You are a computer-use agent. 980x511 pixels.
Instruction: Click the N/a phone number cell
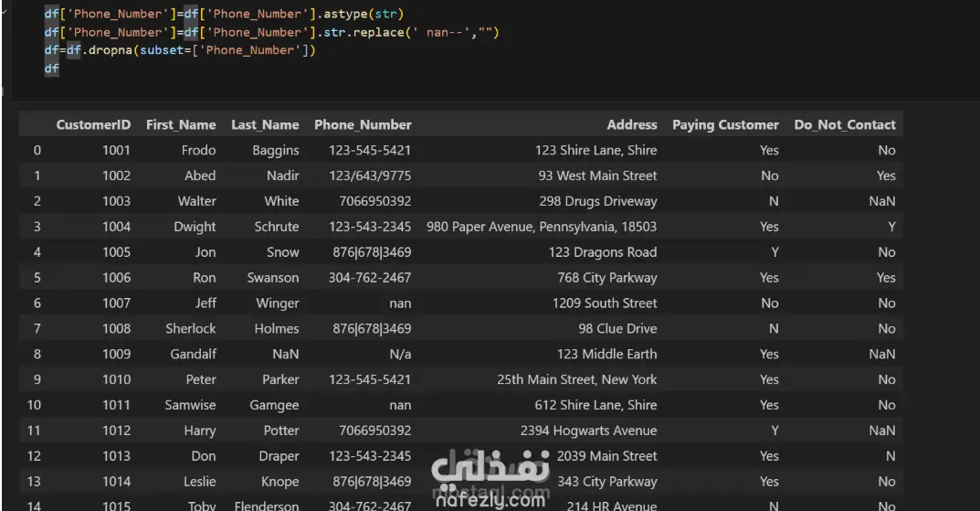pos(400,354)
